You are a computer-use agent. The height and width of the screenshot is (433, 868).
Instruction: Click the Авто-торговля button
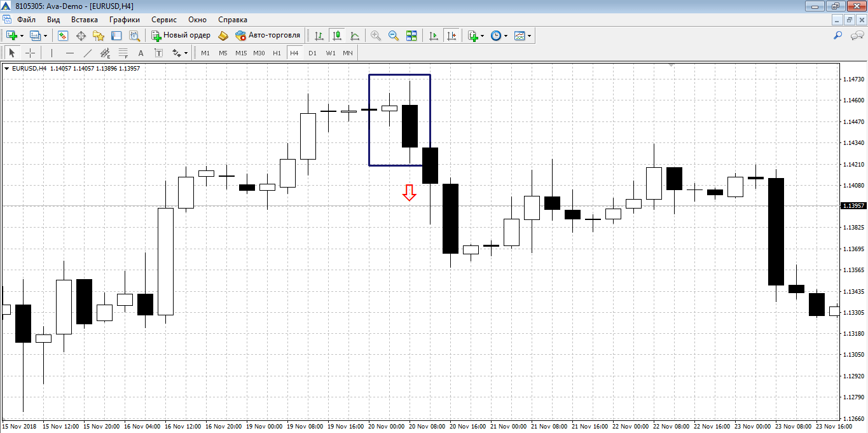click(268, 36)
